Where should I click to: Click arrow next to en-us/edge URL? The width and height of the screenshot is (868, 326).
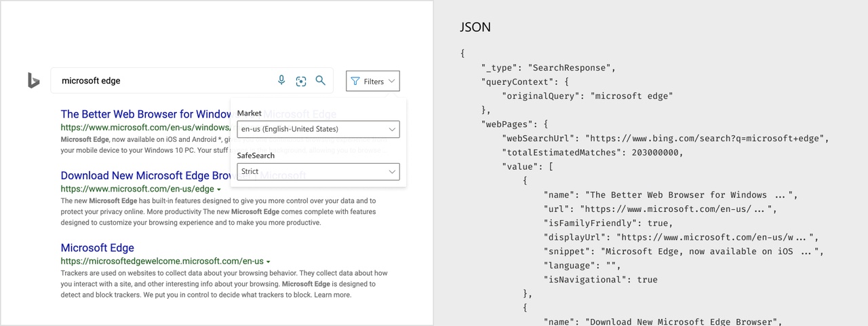click(x=219, y=189)
